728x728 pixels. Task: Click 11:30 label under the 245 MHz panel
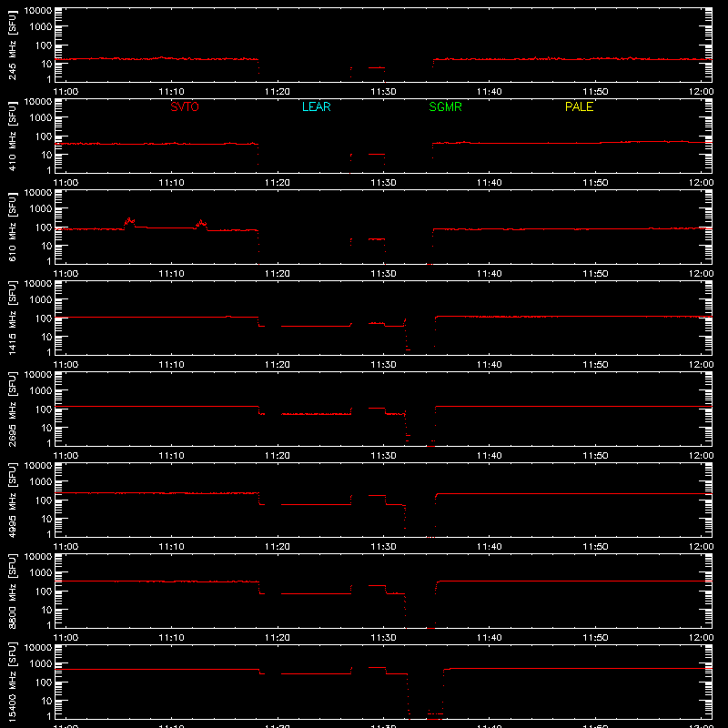pyautogui.click(x=383, y=92)
